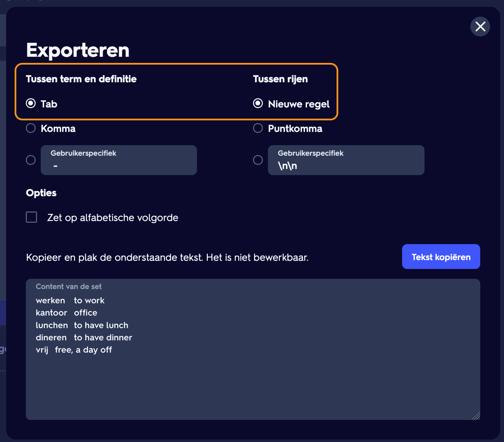Click the Opties heading
This screenshot has height=442, width=504.
tap(41, 193)
